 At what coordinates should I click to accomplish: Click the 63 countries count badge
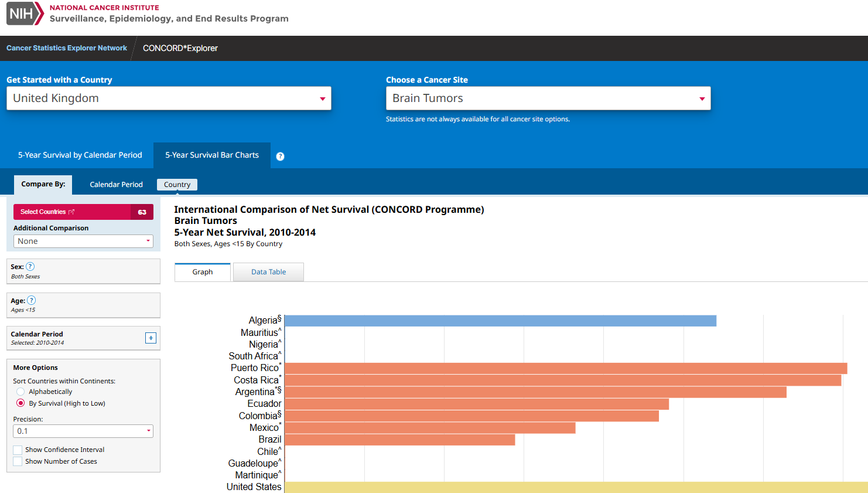(x=142, y=212)
